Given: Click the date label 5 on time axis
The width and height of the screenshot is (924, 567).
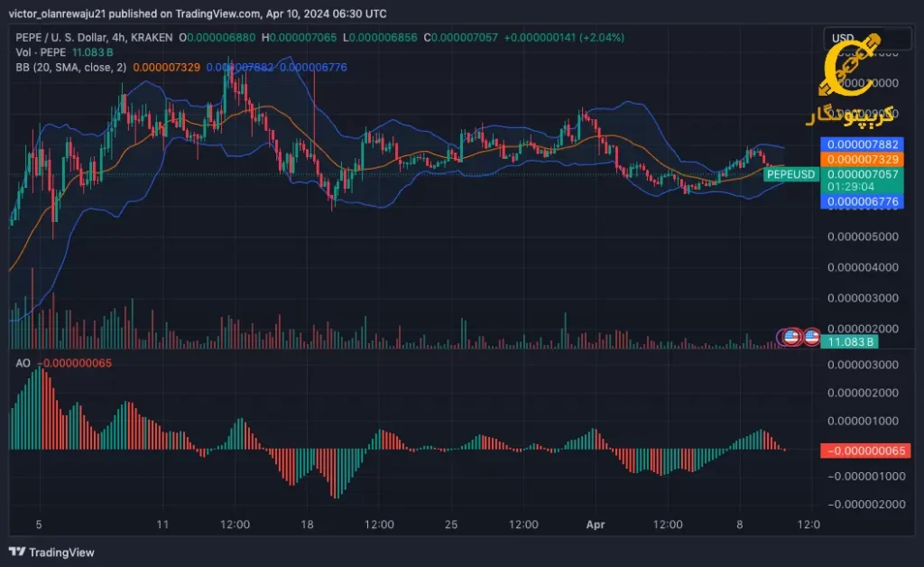Looking at the screenshot, I should click(x=39, y=525).
